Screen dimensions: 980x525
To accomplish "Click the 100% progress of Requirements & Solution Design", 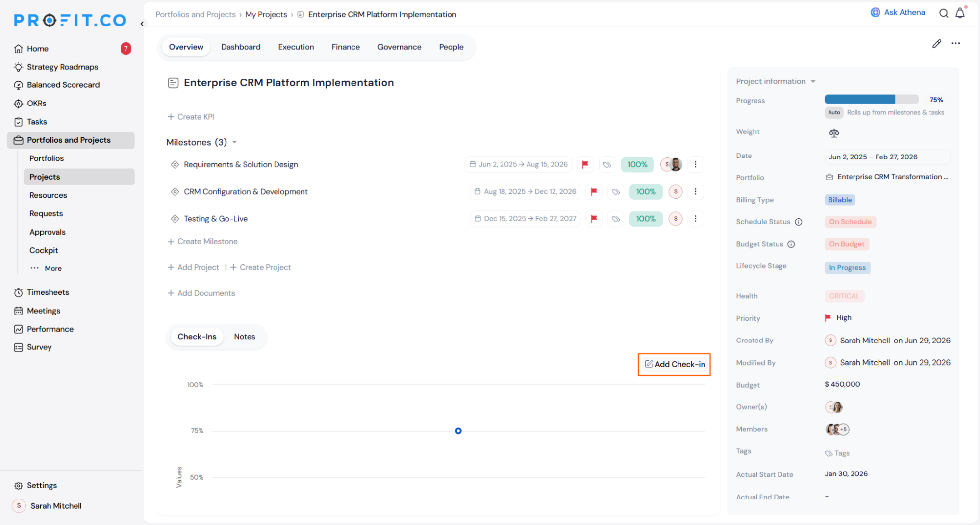I will [x=637, y=165].
